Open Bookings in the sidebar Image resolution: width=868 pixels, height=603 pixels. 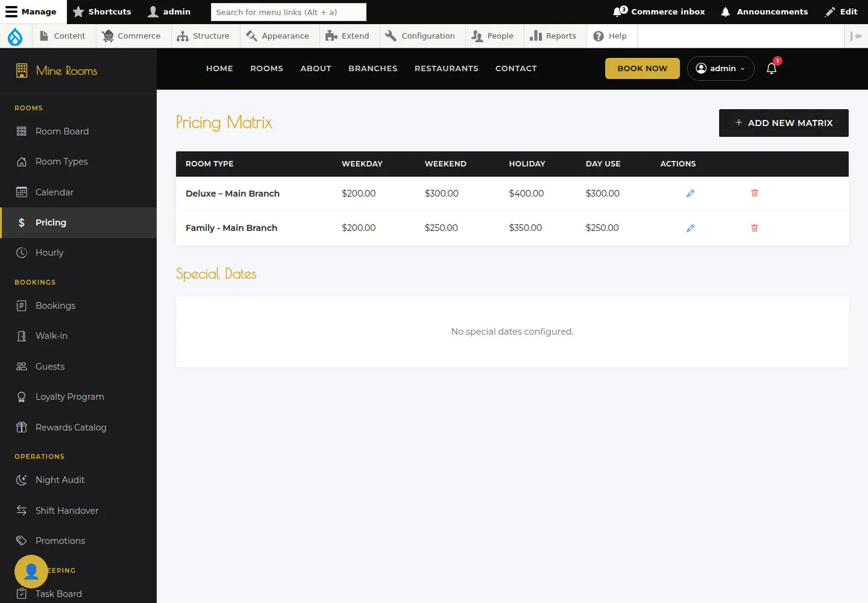(x=78, y=306)
